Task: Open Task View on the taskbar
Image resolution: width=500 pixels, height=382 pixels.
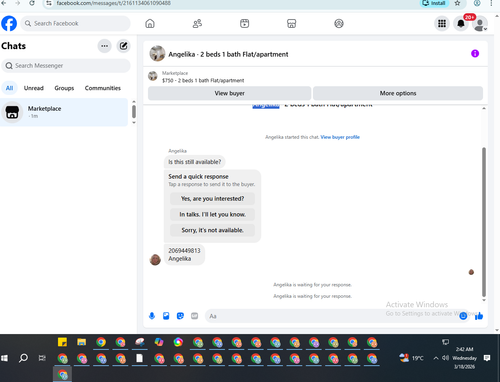Action: pos(42,358)
